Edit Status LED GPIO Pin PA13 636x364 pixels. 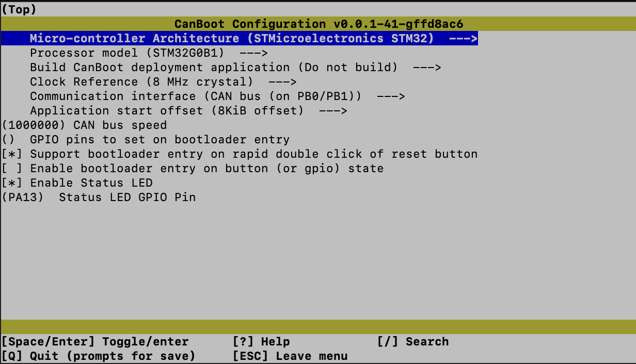pyautogui.click(x=98, y=197)
